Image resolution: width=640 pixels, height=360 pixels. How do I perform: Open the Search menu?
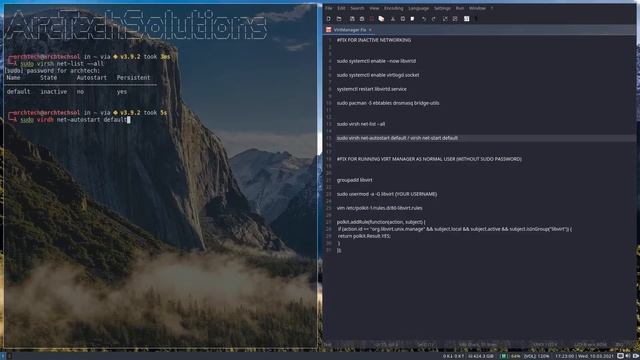[x=357, y=8]
